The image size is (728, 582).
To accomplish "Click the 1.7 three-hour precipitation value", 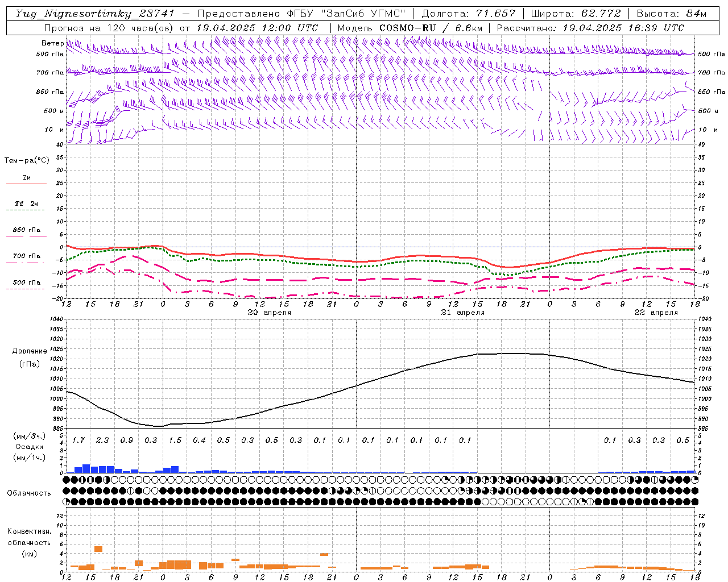I will click(78, 440).
